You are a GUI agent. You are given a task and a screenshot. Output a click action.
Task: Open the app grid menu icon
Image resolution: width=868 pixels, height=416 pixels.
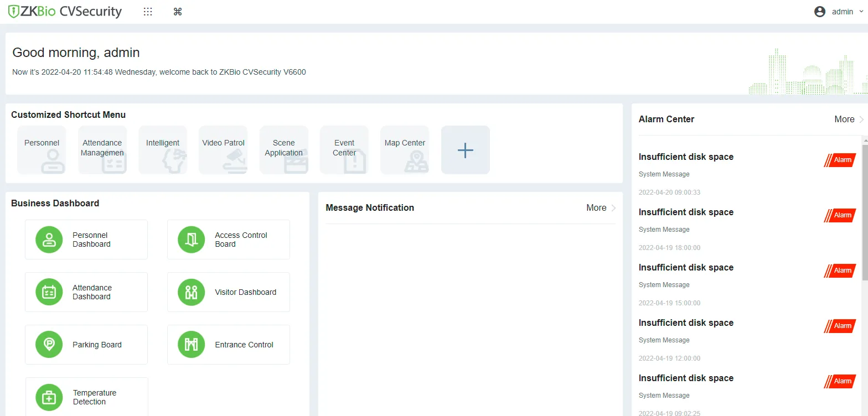tap(148, 12)
